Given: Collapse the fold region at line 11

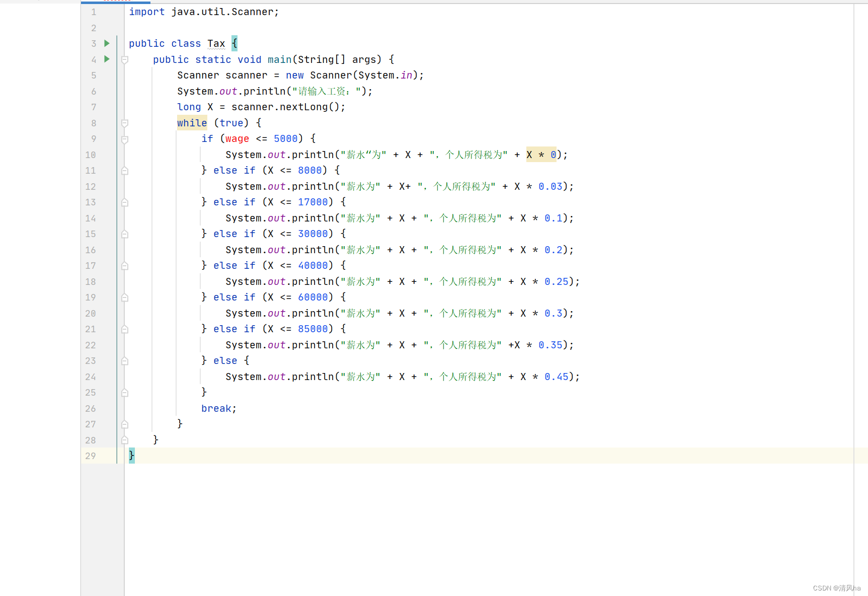Looking at the screenshot, I should pyautogui.click(x=124, y=171).
